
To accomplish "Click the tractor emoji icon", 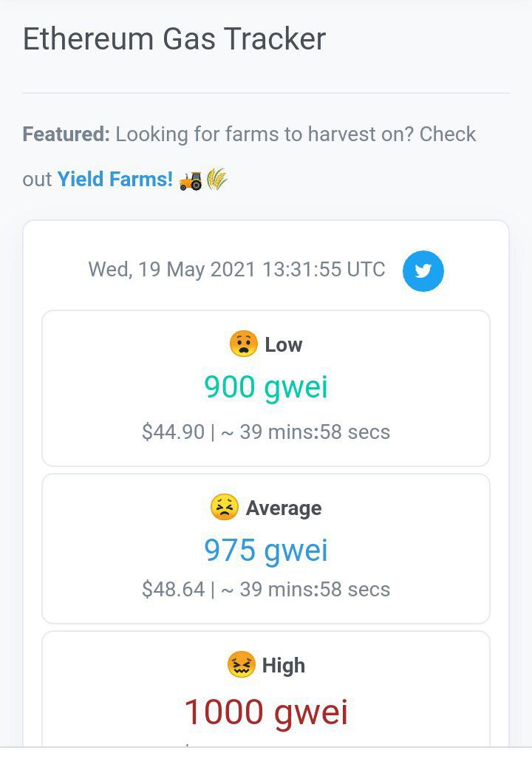I will pos(191,180).
